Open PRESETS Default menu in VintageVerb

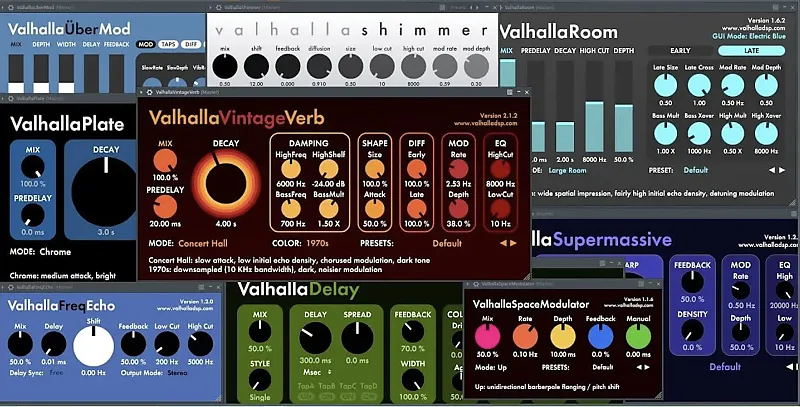point(447,243)
